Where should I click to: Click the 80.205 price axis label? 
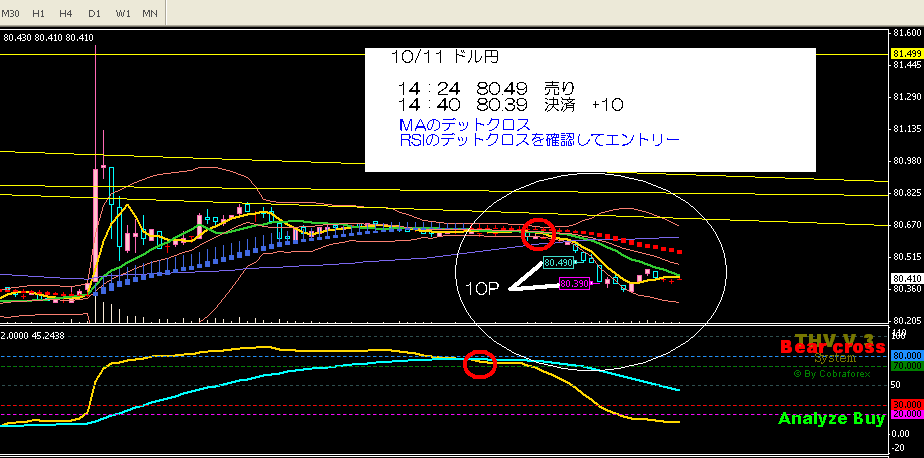click(x=906, y=321)
